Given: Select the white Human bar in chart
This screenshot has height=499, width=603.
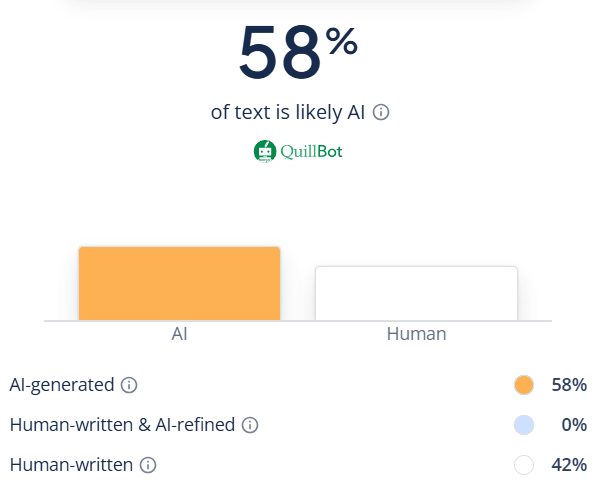Looking at the screenshot, I should (416, 293).
